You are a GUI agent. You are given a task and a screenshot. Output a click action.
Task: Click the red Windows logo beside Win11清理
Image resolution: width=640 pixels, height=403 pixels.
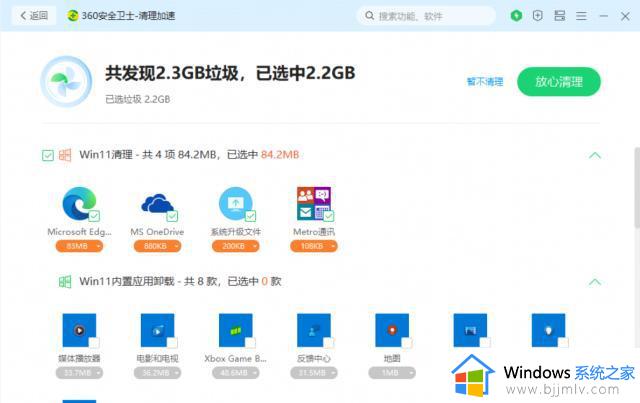point(65,155)
